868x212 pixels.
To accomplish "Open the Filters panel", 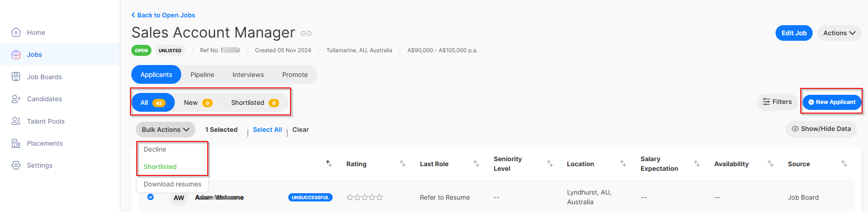I will point(777,102).
